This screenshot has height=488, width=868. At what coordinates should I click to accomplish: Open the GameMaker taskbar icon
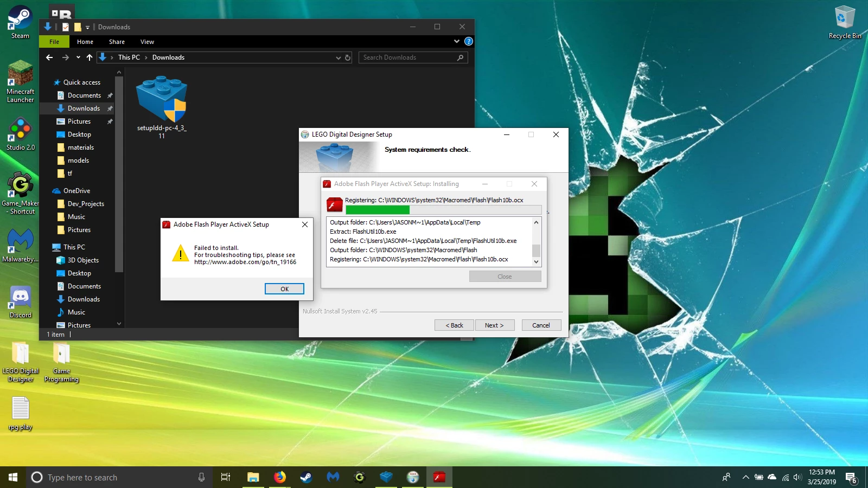coord(359,477)
